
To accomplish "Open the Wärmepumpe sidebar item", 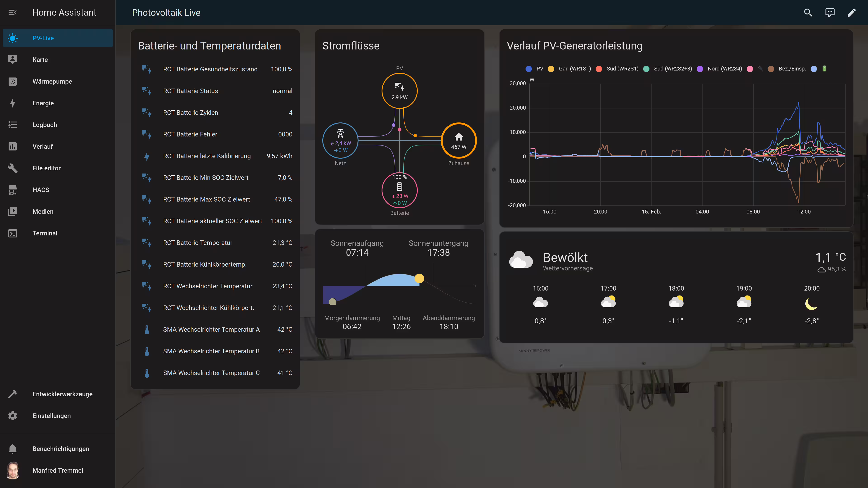I will [52, 82].
